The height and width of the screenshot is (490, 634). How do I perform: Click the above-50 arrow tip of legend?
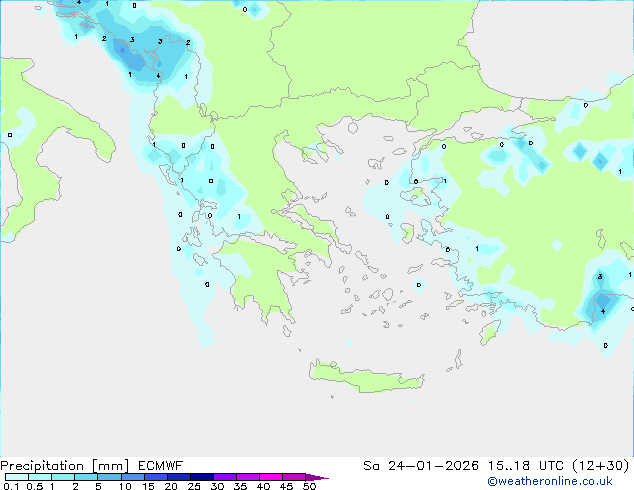click(x=317, y=477)
